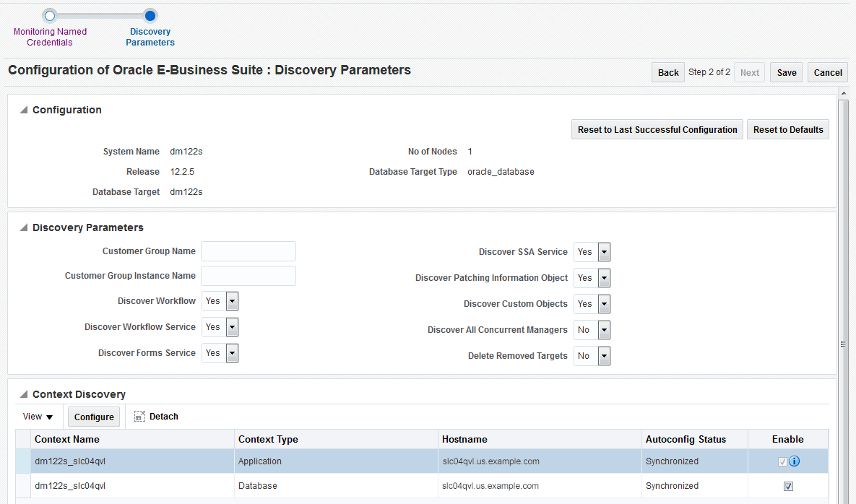Click the Release value 12.2.5
The height and width of the screenshot is (504, 856).
[x=182, y=172]
